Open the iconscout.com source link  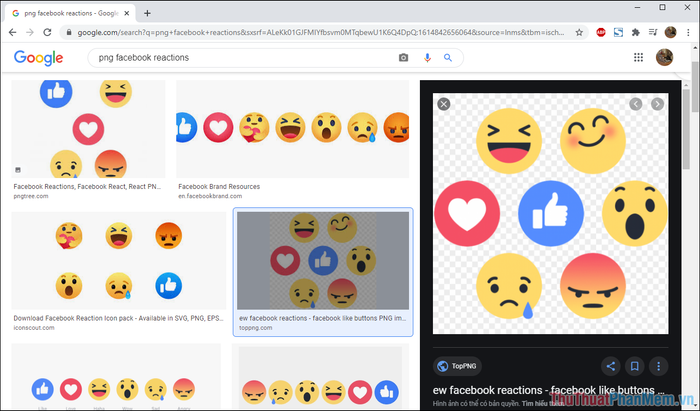point(34,328)
